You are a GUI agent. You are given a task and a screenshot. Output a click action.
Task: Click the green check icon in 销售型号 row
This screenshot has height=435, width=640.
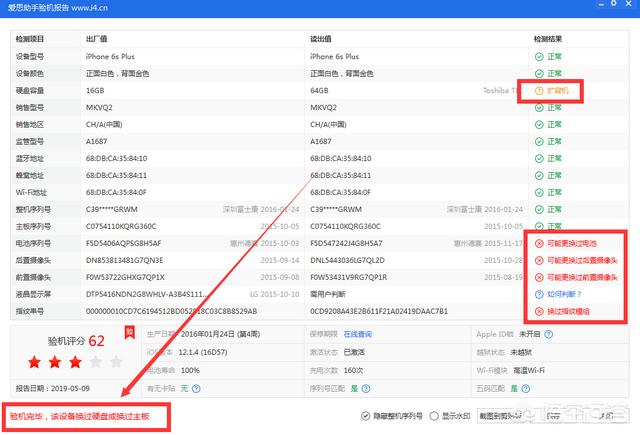tap(539, 108)
